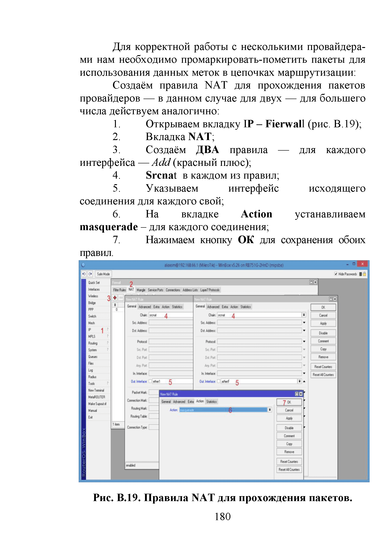The height and width of the screenshot is (556, 392).
Task: Click the masquerade Action field
Action: pyautogui.click(x=223, y=409)
